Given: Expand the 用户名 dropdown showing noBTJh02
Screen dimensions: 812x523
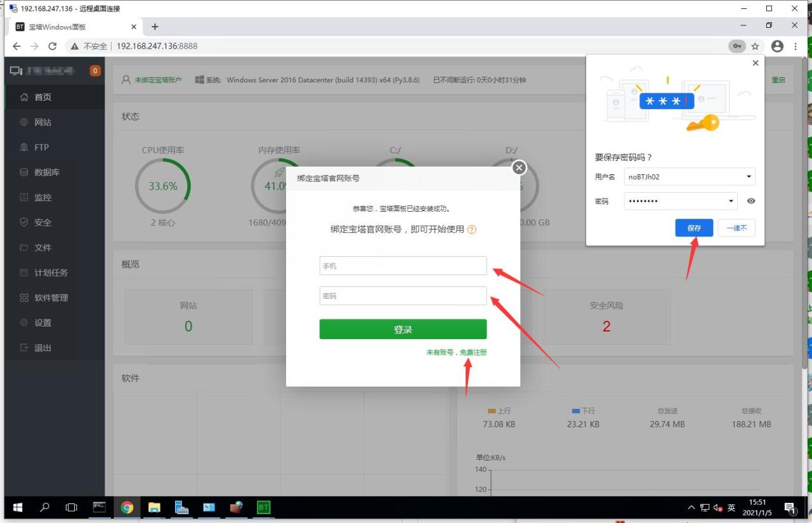Looking at the screenshot, I should point(749,177).
